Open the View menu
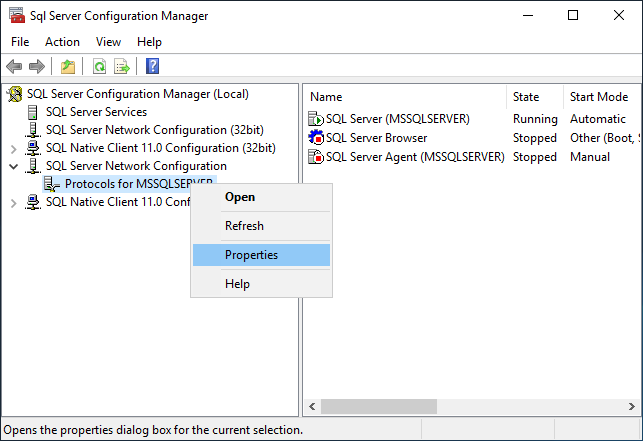This screenshot has width=643, height=441. (x=108, y=42)
